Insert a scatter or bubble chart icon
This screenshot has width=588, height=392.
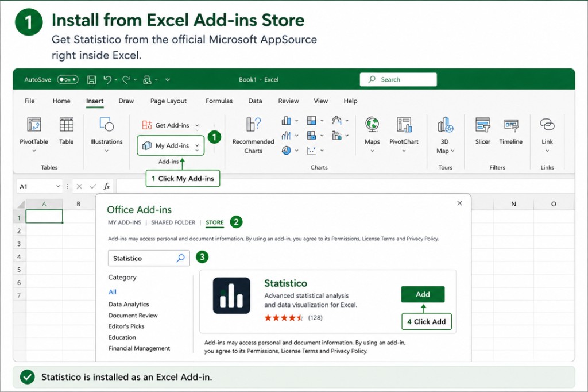(311, 151)
